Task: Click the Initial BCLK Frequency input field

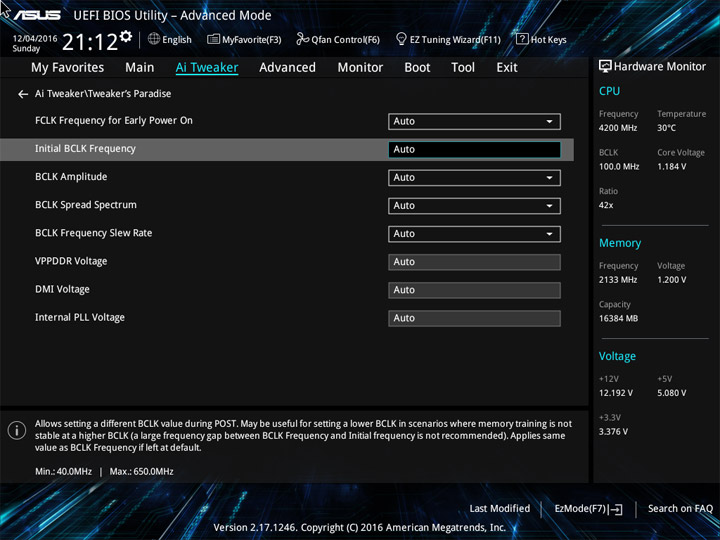Action: pyautogui.click(x=474, y=150)
